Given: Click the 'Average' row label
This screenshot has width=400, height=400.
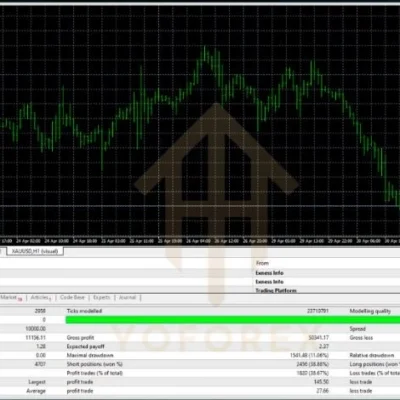Looking at the screenshot, I should 36,391.
